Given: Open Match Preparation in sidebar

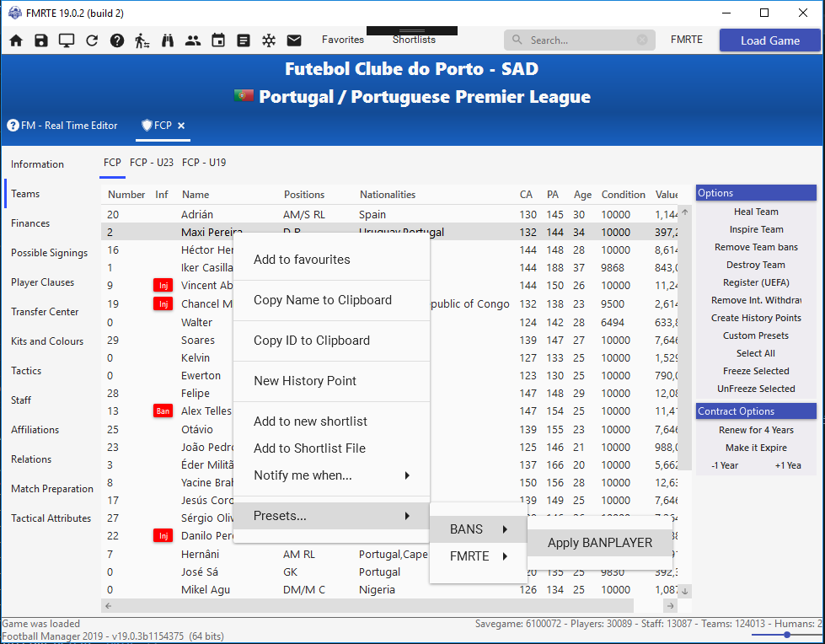Looking at the screenshot, I should pyautogui.click(x=52, y=489).
